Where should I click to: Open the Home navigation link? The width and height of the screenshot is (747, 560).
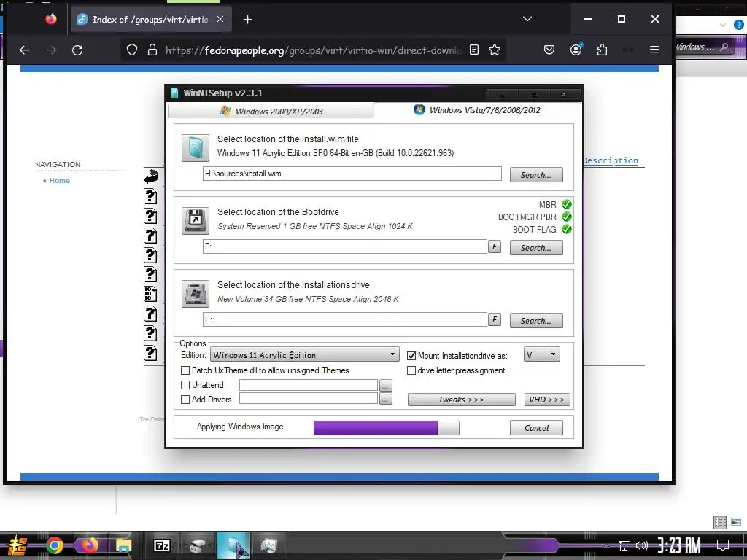point(60,181)
